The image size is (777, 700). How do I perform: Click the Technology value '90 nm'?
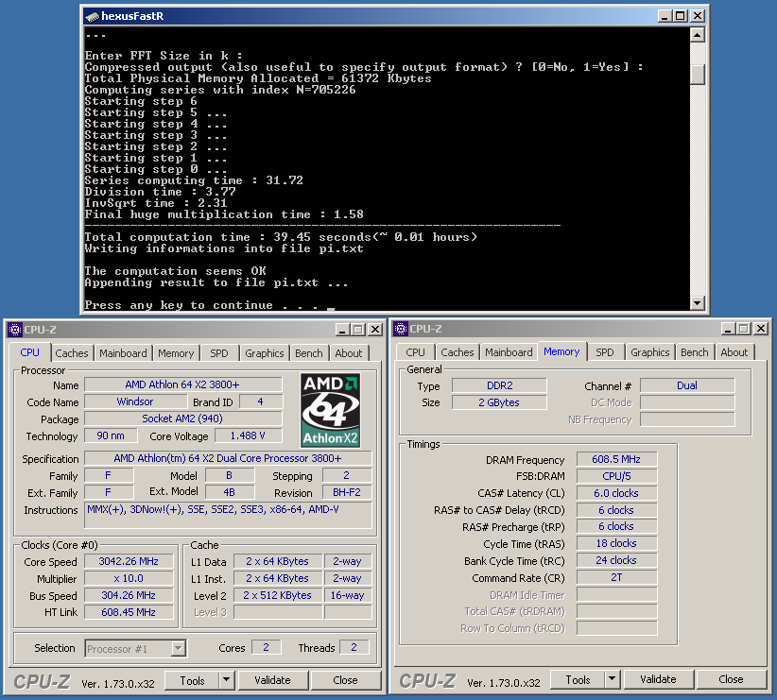pyautogui.click(x=111, y=435)
